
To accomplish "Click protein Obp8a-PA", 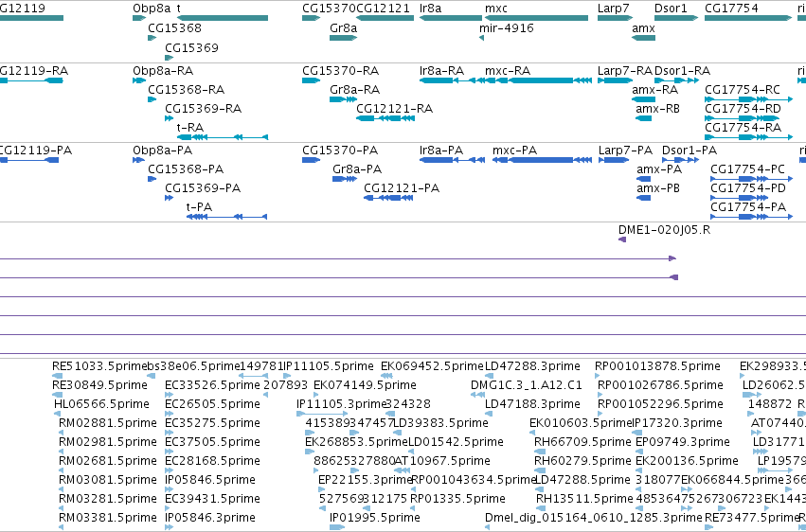I will tap(139, 160).
